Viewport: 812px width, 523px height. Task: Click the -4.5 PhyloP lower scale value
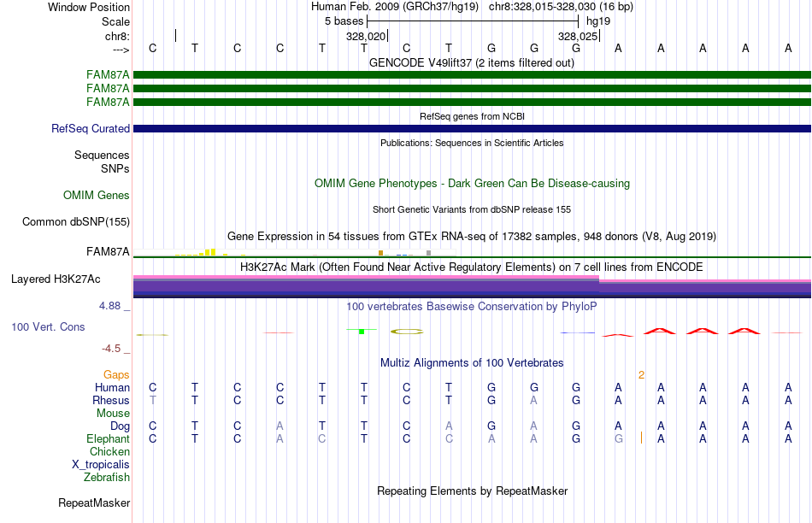(111, 349)
